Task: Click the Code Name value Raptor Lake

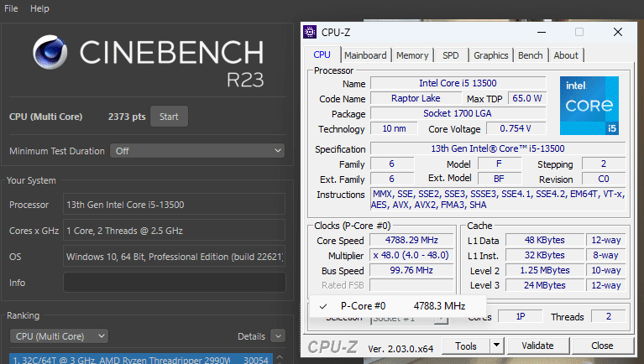Action: click(416, 98)
